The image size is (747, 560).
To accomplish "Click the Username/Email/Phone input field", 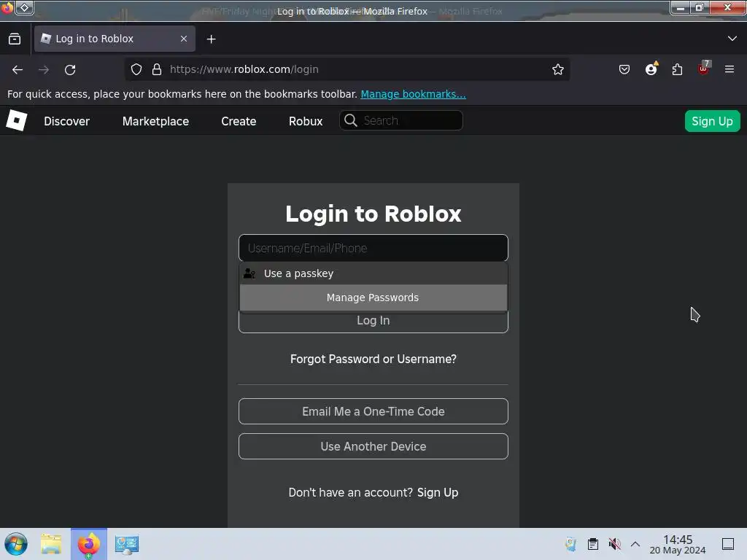I will (x=373, y=248).
